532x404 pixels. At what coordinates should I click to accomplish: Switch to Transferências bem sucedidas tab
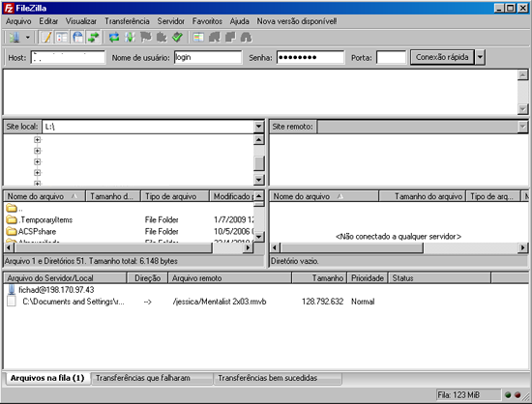click(x=278, y=378)
